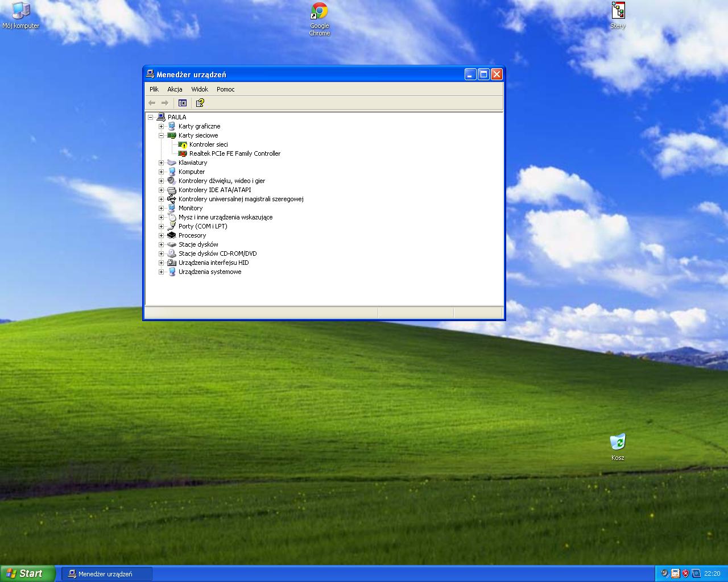The width and height of the screenshot is (728, 582).
Task: Click the Klawiatury keyboard icon
Action: (x=172, y=163)
